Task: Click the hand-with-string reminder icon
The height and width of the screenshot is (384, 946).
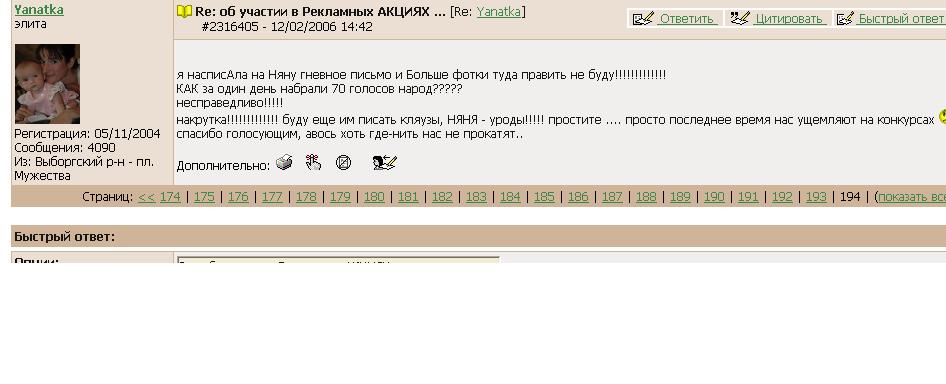Action: click(x=313, y=162)
